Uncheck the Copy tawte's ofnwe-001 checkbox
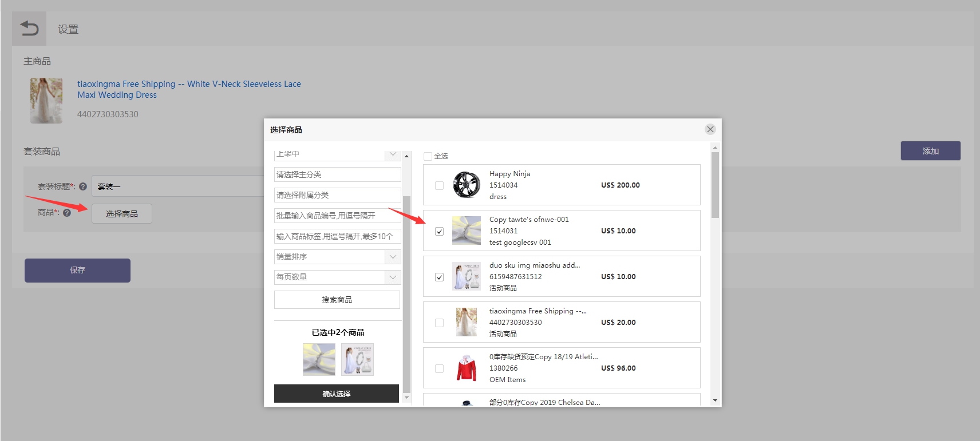Image resolution: width=980 pixels, height=441 pixels. click(x=439, y=231)
